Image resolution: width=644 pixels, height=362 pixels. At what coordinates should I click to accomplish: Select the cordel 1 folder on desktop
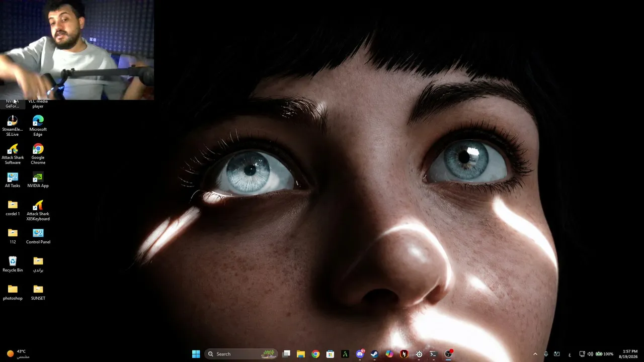tap(13, 208)
